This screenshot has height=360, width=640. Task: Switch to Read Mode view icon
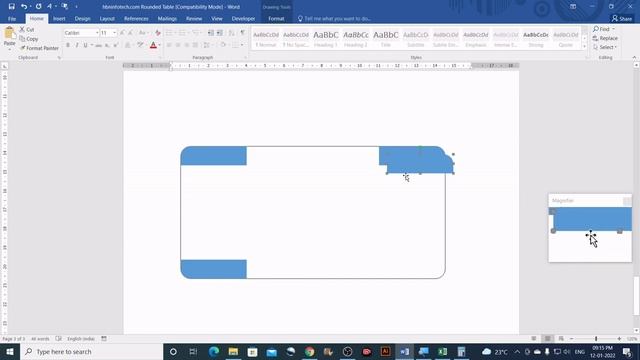[533, 339]
